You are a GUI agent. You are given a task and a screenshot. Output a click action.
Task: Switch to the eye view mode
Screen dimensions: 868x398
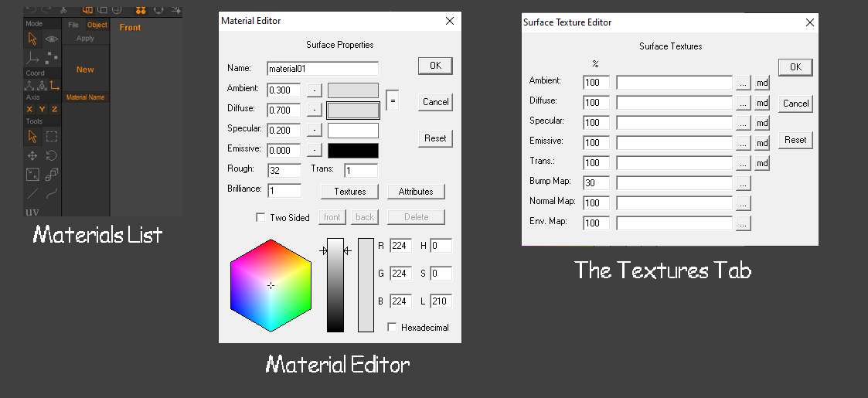52,39
